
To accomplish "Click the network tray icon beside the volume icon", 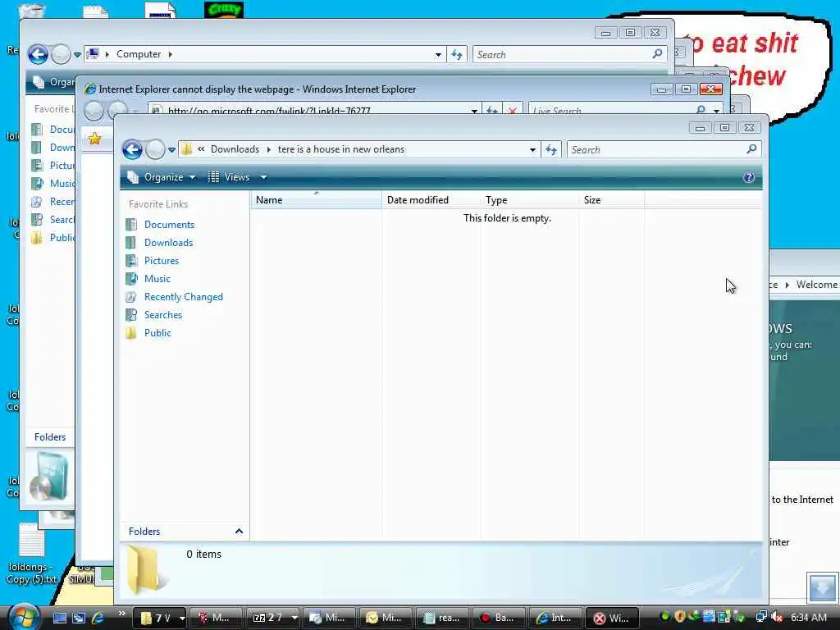I will (761, 617).
